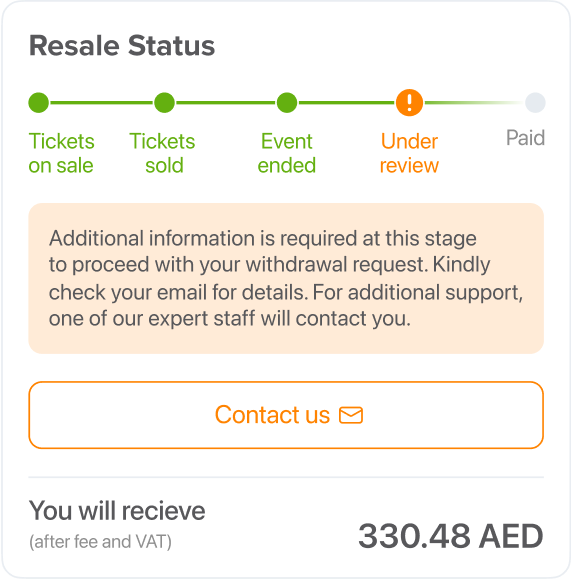Click the 330.48 AED amount
The height and width of the screenshot is (579, 571).
pos(451,536)
